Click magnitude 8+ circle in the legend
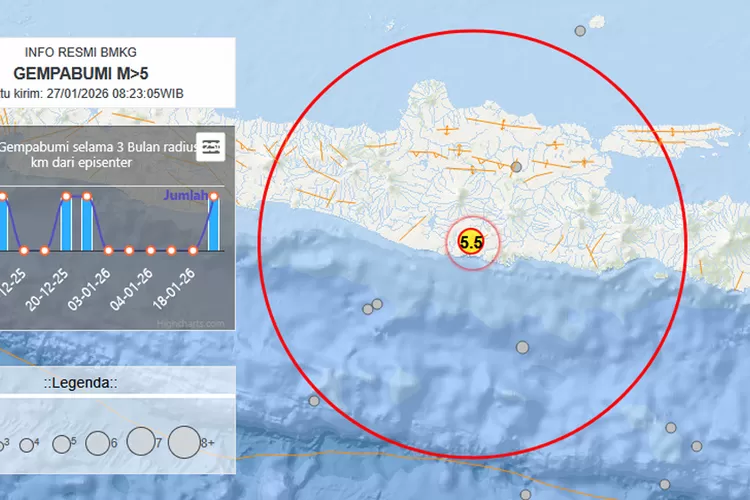Screen dimensions: 750x500 184,442
